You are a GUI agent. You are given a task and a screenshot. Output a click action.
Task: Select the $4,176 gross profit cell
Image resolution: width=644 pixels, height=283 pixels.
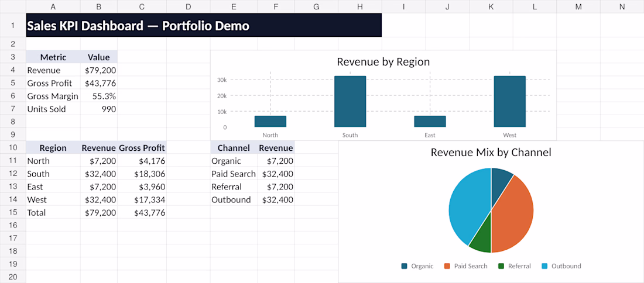(x=142, y=161)
